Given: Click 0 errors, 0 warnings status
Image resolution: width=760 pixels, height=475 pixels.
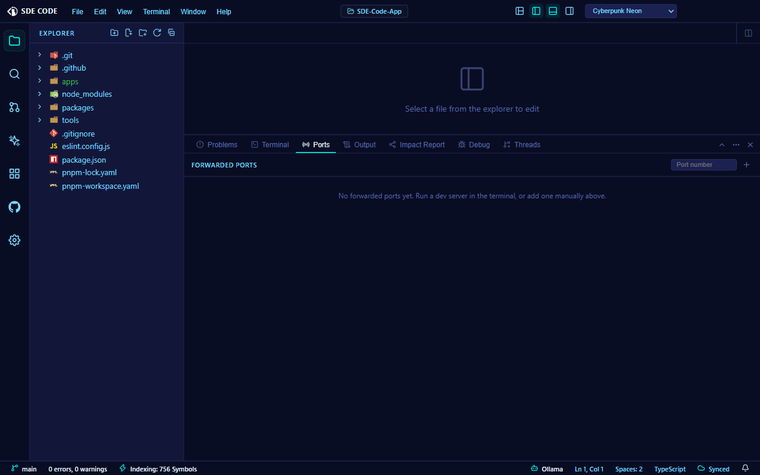Looking at the screenshot, I should pos(78,469).
